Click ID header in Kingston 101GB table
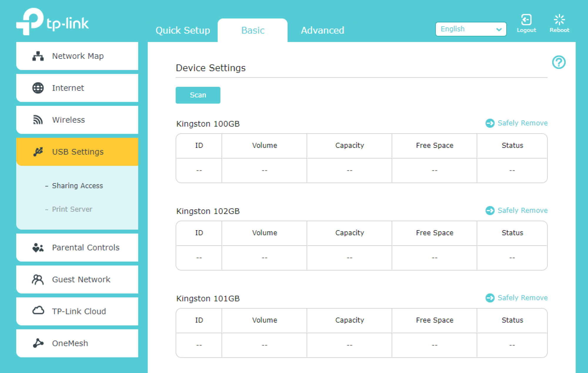588x373 pixels. (199, 320)
